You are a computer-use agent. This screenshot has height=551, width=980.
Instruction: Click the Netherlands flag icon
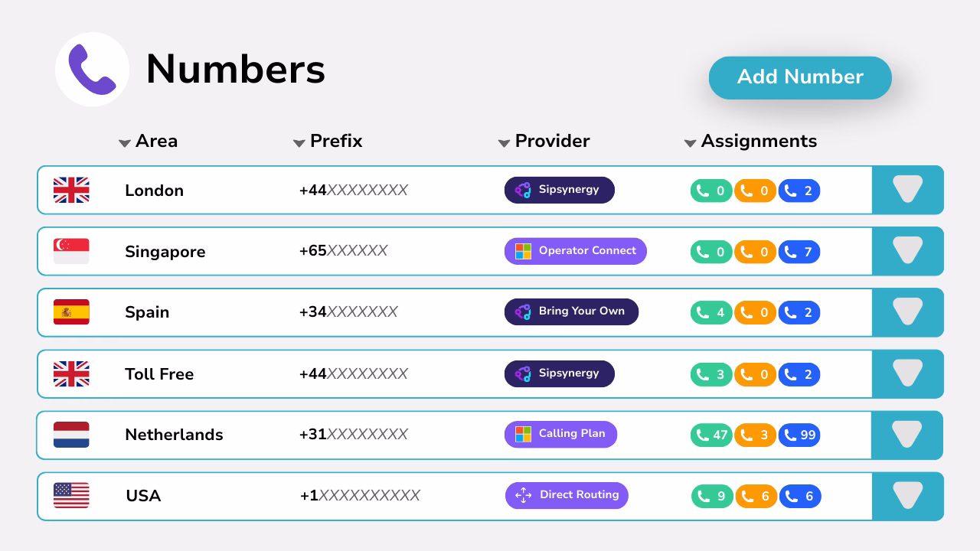pos(71,435)
